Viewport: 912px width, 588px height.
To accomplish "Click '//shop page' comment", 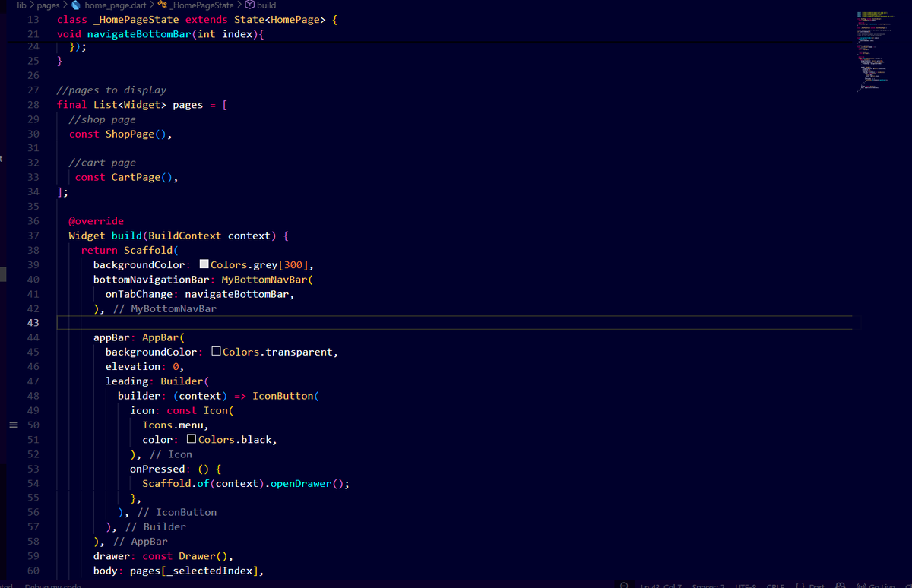I will tap(103, 119).
